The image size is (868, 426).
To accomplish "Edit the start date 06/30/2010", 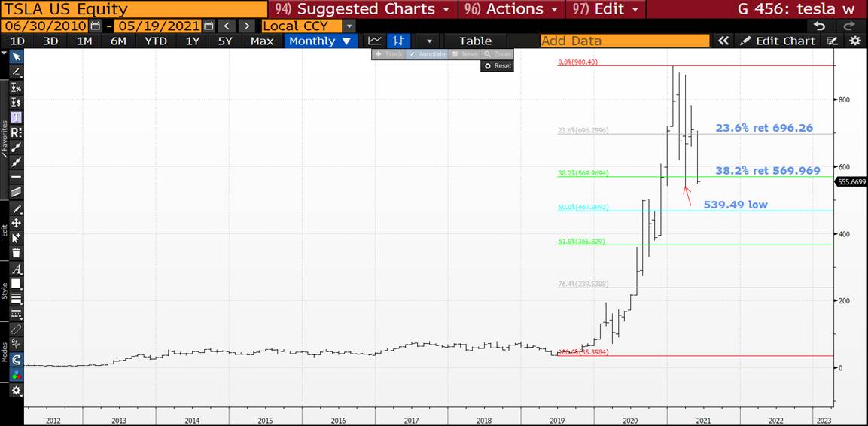I will [44, 26].
